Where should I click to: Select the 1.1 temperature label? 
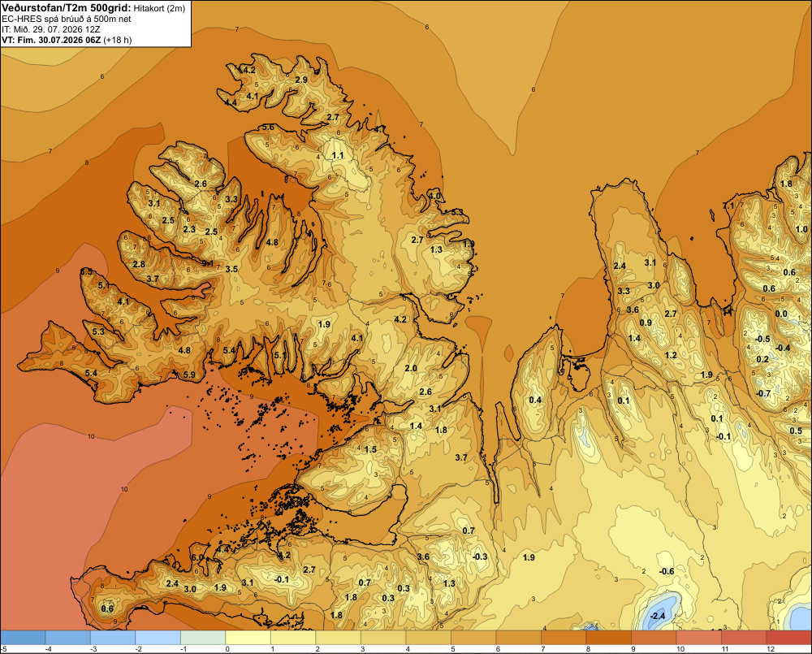coord(338,155)
